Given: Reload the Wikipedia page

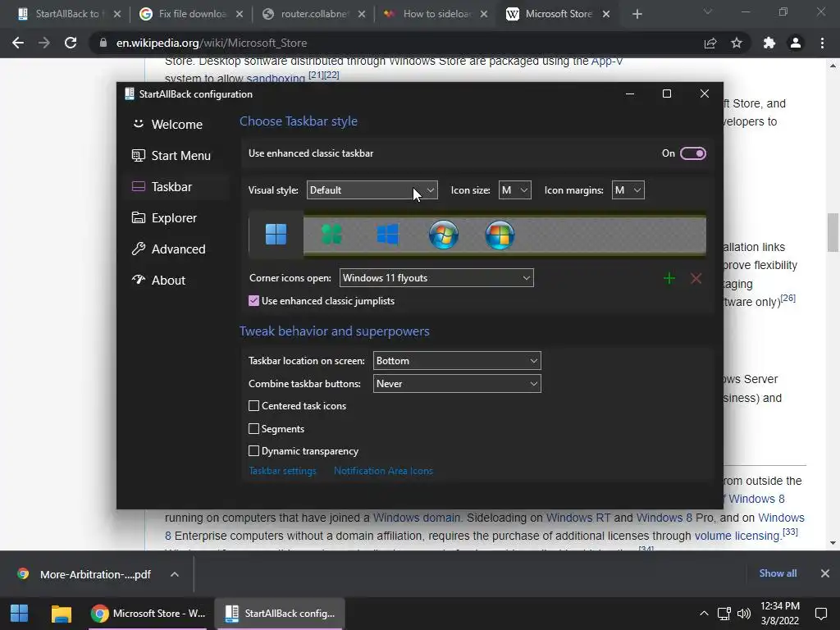Looking at the screenshot, I should (71, 43).
